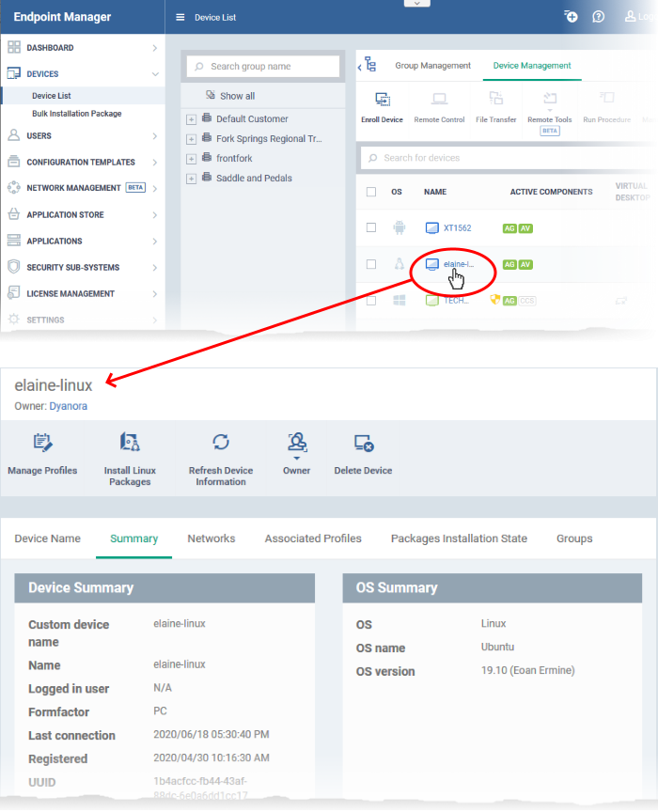Click the Remote Control toolbar icon
Screen dimensions: 658x812
(439, 99)
